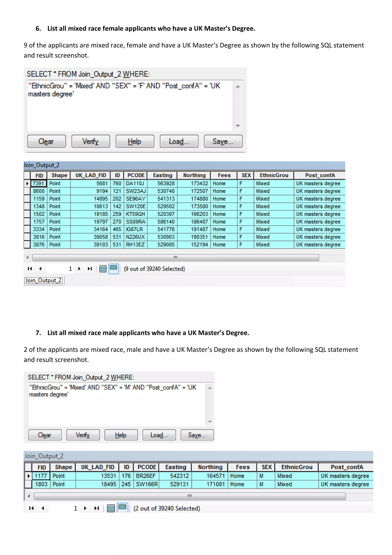This screenshot has height=555, width=392.
Task: Select row selector for FID 8600
Action: [27, 191]
